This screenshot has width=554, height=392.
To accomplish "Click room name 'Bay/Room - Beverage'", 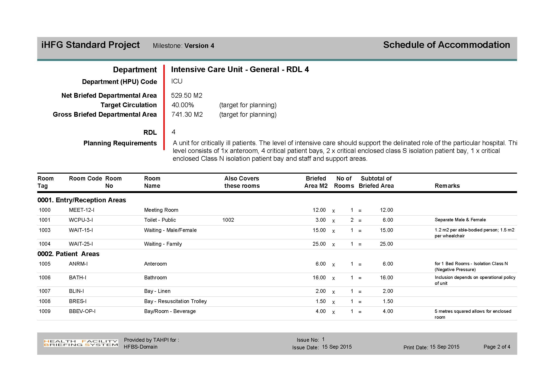I will [170, 311].
